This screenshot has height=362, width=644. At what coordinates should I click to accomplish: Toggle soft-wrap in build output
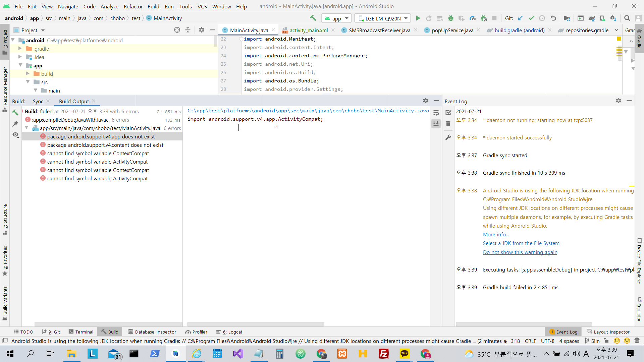[436, 113]
